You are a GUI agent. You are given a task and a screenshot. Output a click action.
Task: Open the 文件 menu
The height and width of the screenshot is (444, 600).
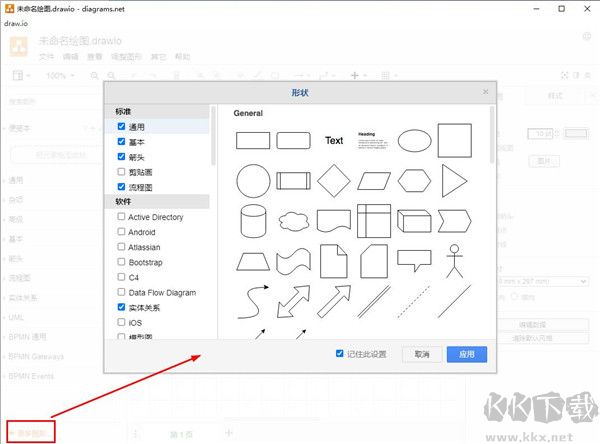tap(47, 57)
